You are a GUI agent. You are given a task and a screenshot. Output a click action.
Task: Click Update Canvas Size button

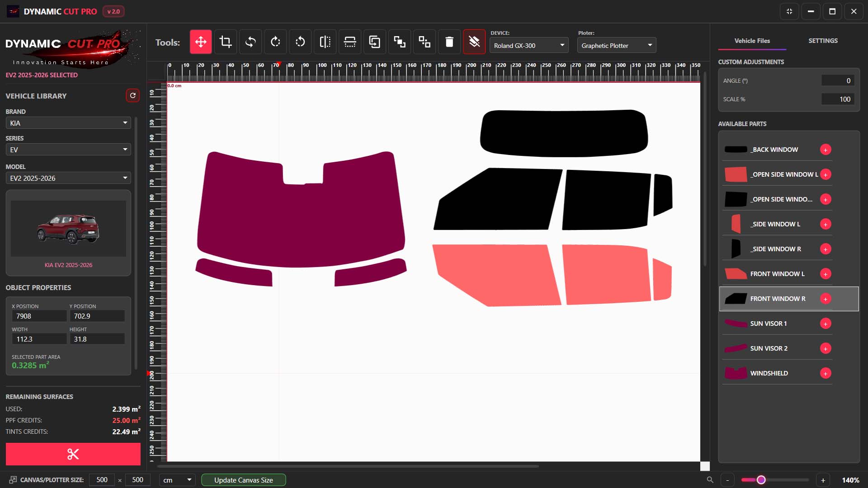coord(244,480)
